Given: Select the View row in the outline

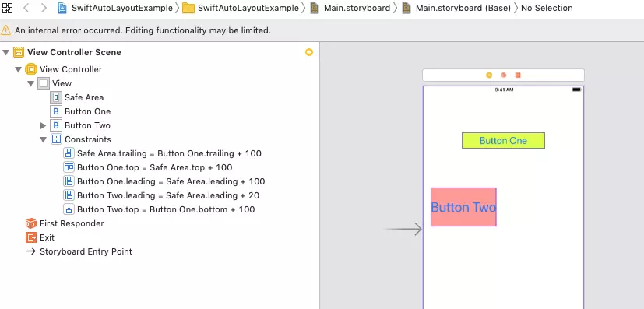Looking at the screenshot, I should pyautogui.click(x=160, y=83).
